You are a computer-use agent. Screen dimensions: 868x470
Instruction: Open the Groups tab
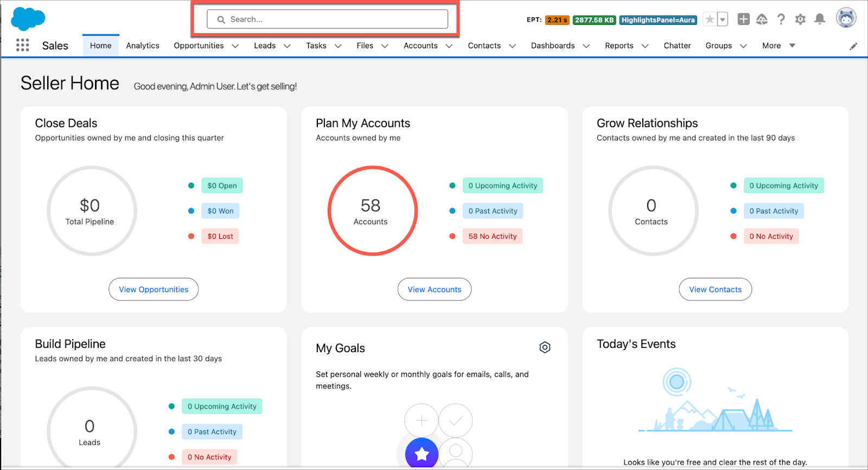coord(719,46)
